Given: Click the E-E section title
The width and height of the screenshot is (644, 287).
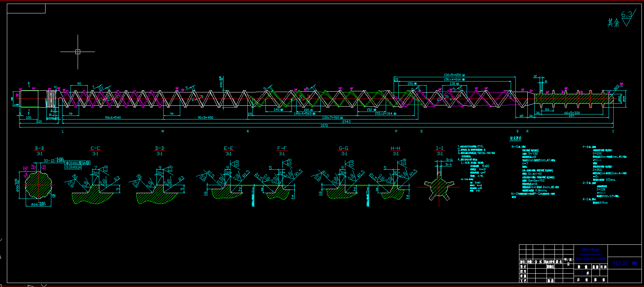Looking at the screenshot, I should click(x=229, y=148).
